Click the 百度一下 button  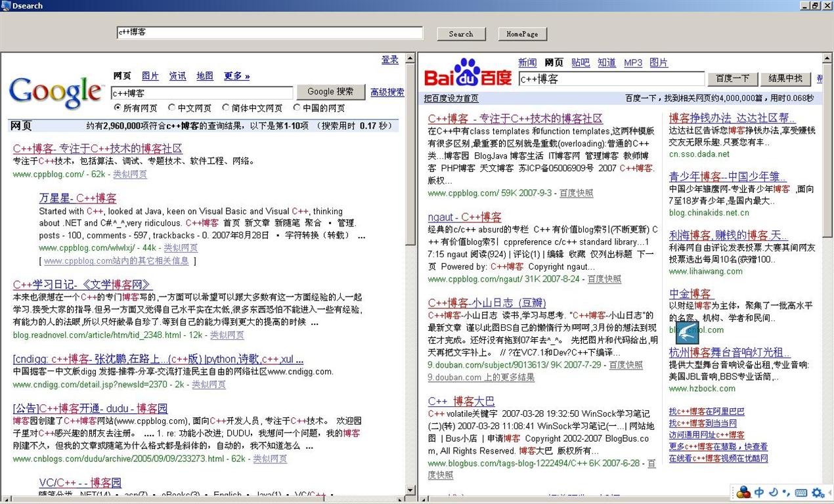[x=732, y=79]
